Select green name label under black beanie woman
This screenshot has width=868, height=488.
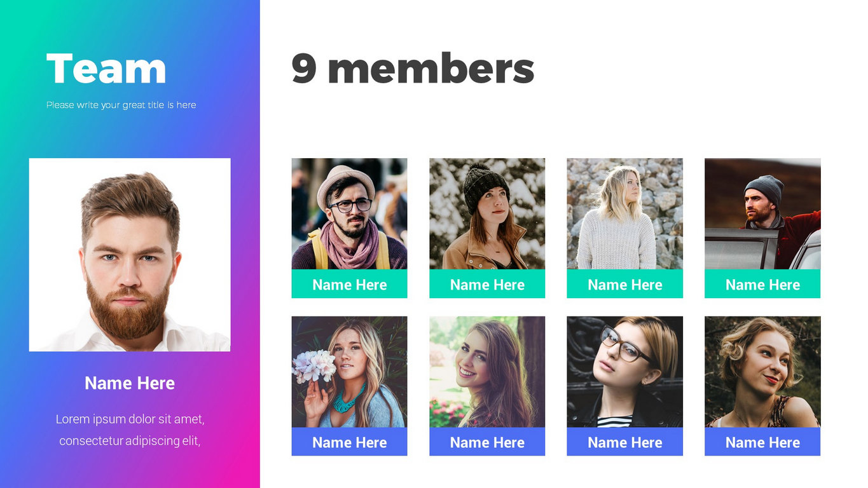coord(487,285)
